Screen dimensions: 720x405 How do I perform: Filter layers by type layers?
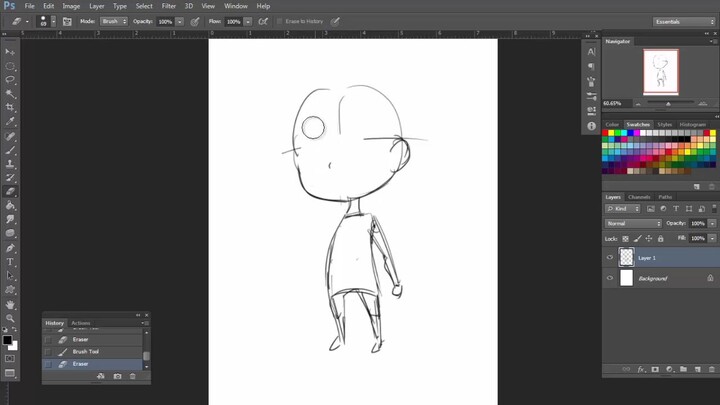coord(676,209)
